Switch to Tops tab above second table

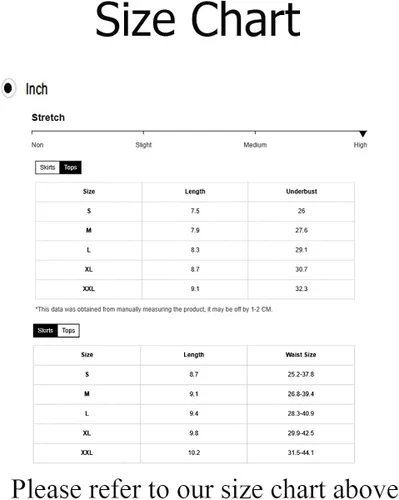click(68, 330)
